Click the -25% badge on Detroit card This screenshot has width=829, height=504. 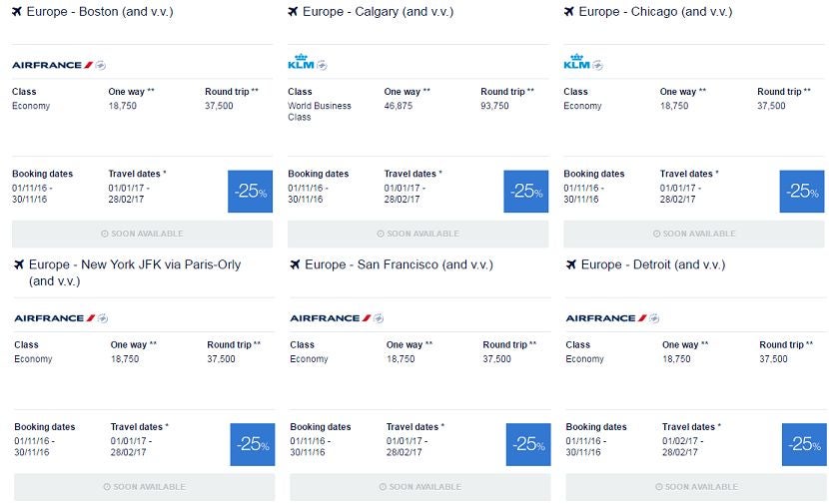coord(804,444)
